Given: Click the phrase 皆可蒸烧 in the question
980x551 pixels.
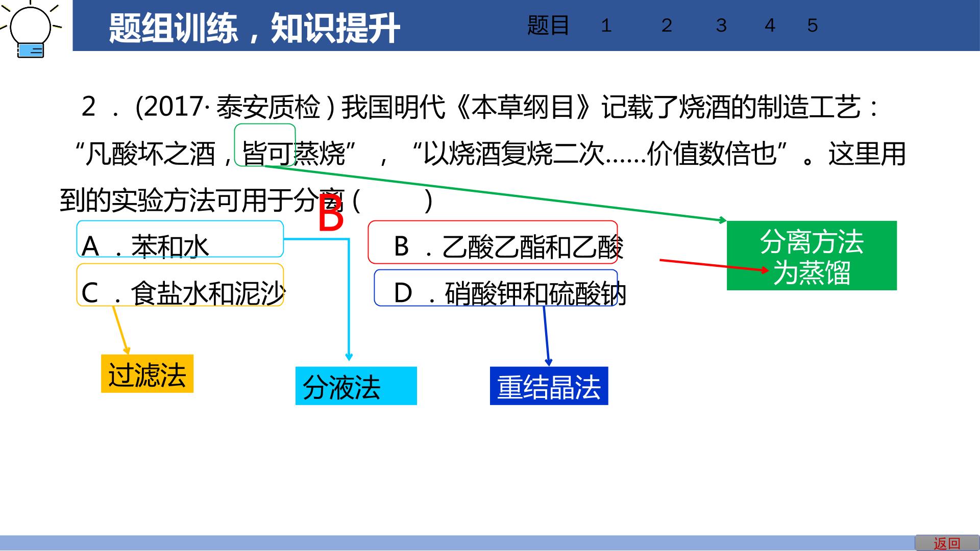Looking at the screenshot, I should [294, 153].
